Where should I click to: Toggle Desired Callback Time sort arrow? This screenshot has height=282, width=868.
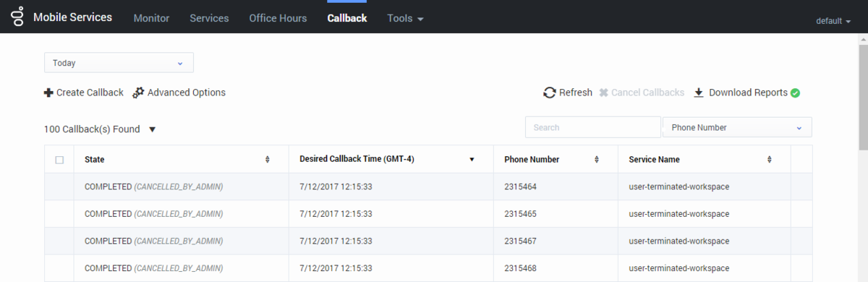pos(472,159)
